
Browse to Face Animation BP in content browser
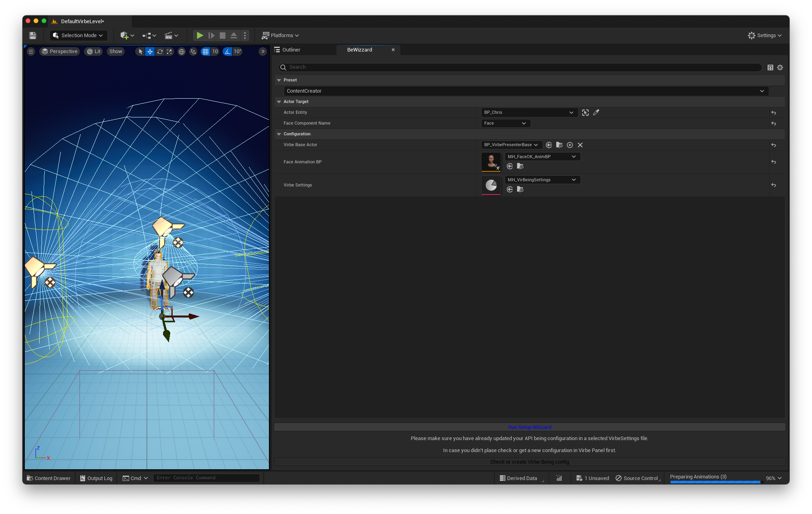click(x=520, y=166)
